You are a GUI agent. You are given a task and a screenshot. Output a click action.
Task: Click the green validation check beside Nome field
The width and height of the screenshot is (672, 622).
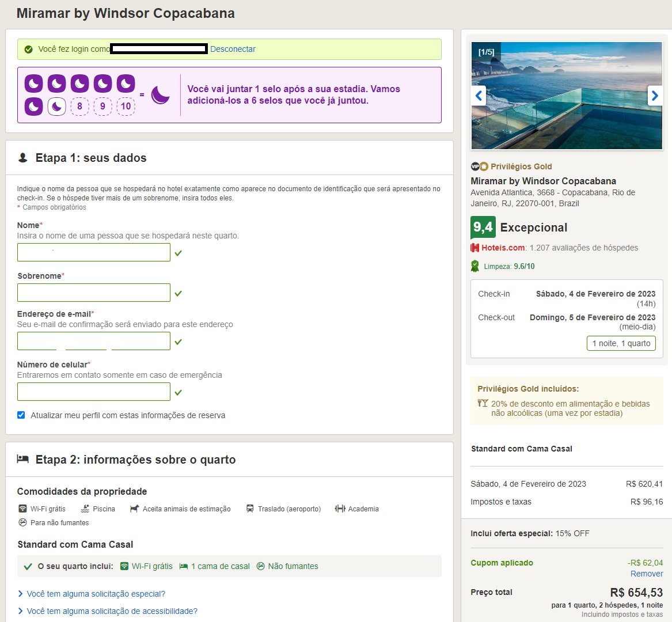[x=179, y=253]
